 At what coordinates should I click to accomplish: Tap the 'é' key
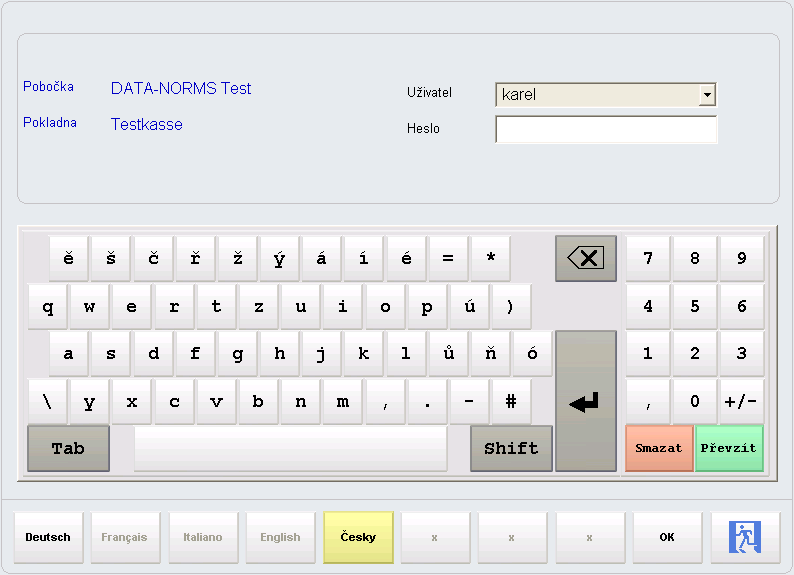[406, 258]
